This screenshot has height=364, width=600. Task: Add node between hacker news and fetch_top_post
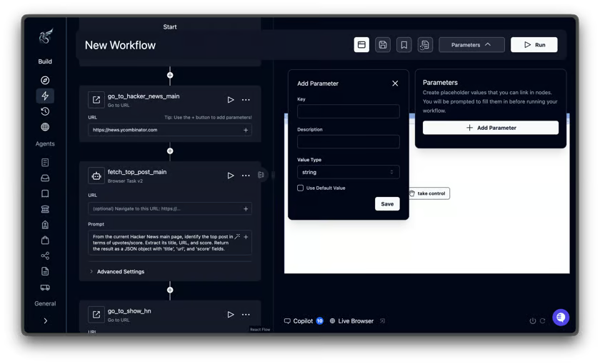click(x=170, y=151)
